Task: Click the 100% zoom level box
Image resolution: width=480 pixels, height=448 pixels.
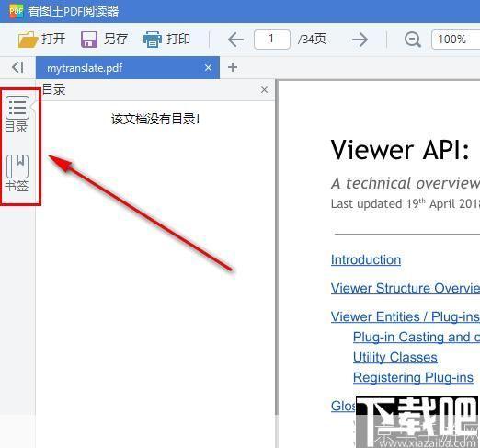Action: tap(455, 40)
